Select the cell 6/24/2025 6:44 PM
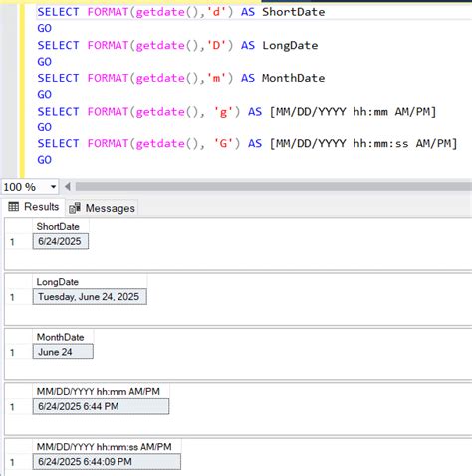 (x=101, y=406)
